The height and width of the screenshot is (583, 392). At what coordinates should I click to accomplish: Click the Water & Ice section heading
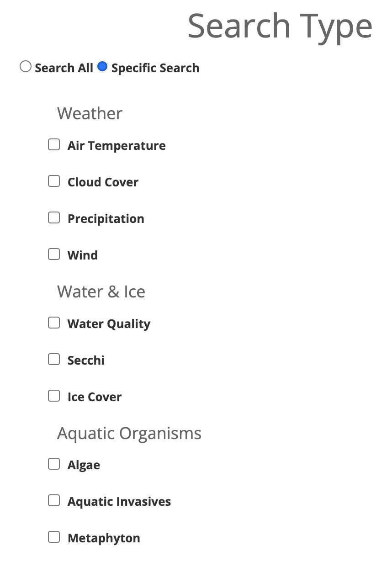(101, 291)
